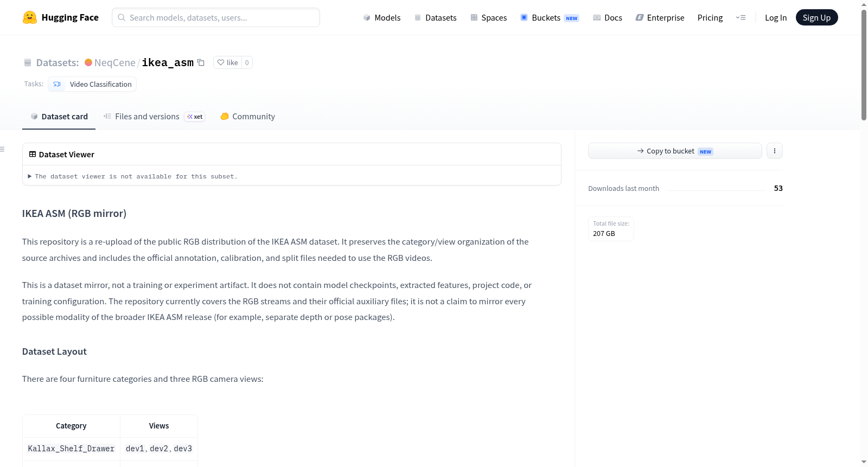View the Pricing page
This screenshot has width=868, height=467.
pyautogui.click(x=710, y=17)
